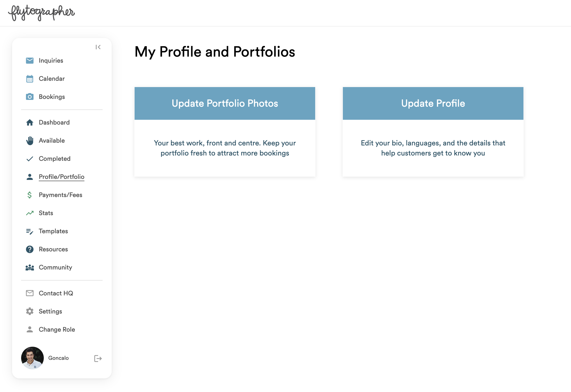Collapse the sidebar navigation panel
571x392 pixels.
(x=98, y=47)
